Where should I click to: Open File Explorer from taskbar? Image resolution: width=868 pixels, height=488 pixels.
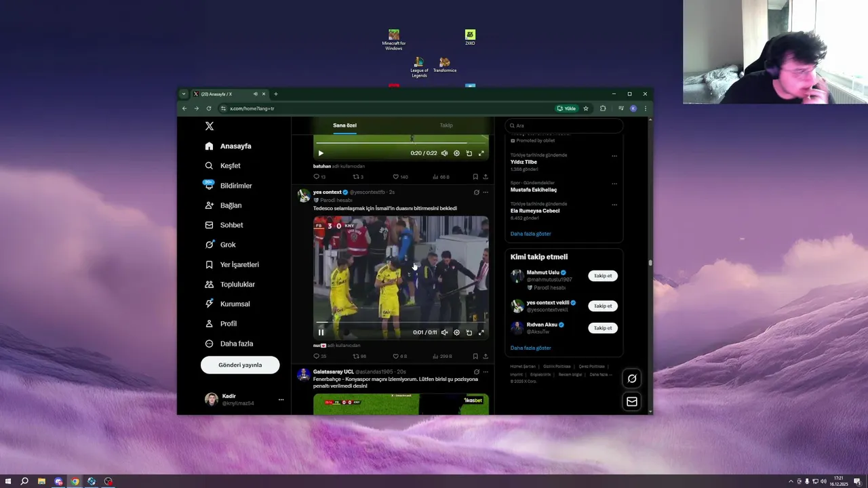(41, 481)
